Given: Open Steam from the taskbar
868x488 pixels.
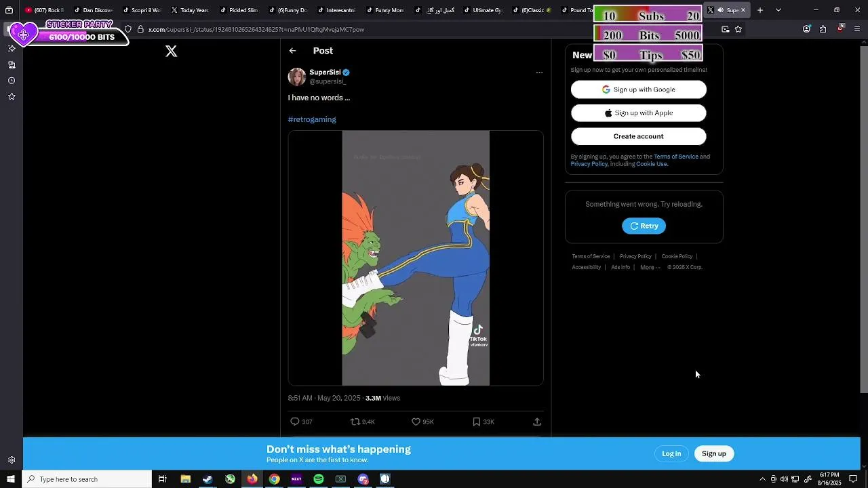Looking at the screenshot, I should tap(208, 479).
